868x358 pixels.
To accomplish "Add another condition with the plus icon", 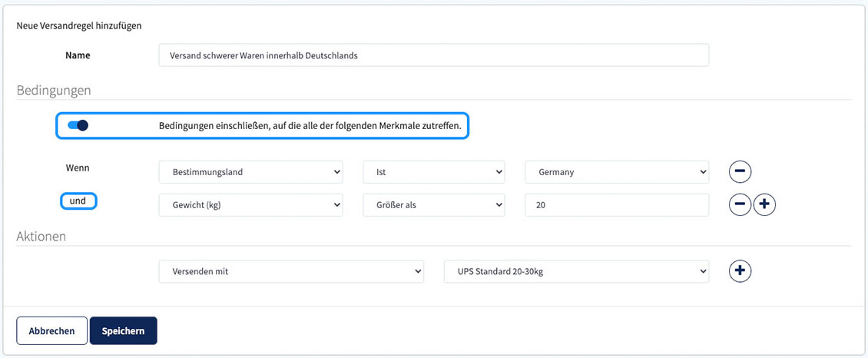I will (764, 204).
